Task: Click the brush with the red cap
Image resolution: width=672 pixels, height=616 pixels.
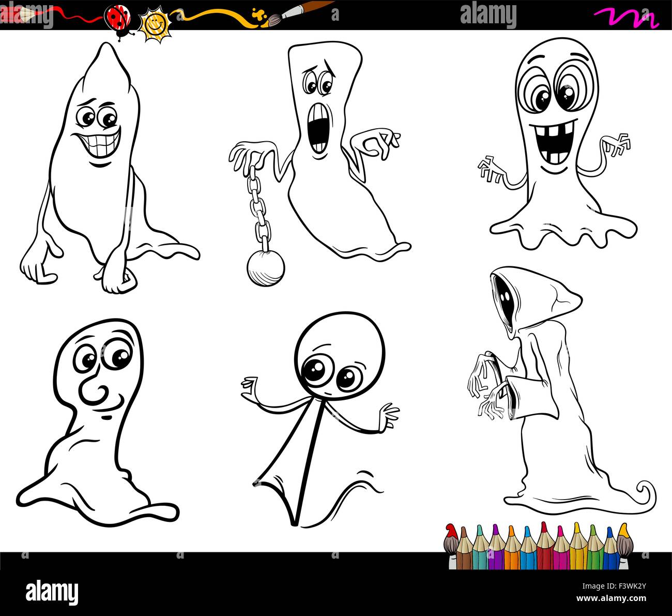Action: (452, 547)
